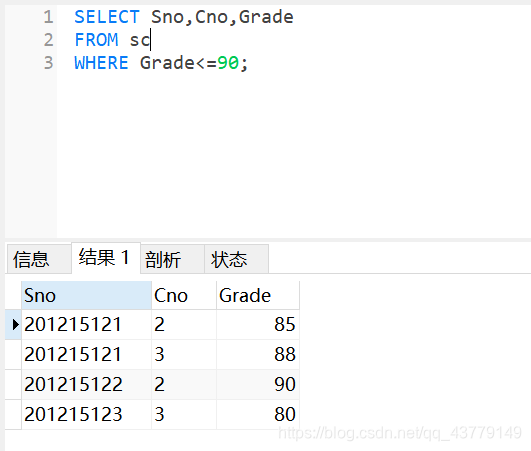Click the Sno column header
This screenshot has height=451, width=531.
[x=86, y=295]
